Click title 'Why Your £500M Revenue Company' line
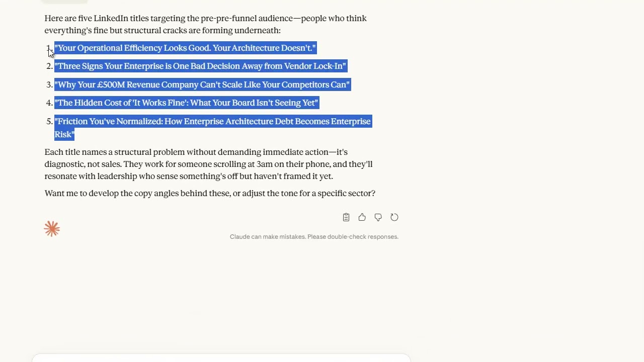Viewport: 644px width, 362px height. click(202, 84)
